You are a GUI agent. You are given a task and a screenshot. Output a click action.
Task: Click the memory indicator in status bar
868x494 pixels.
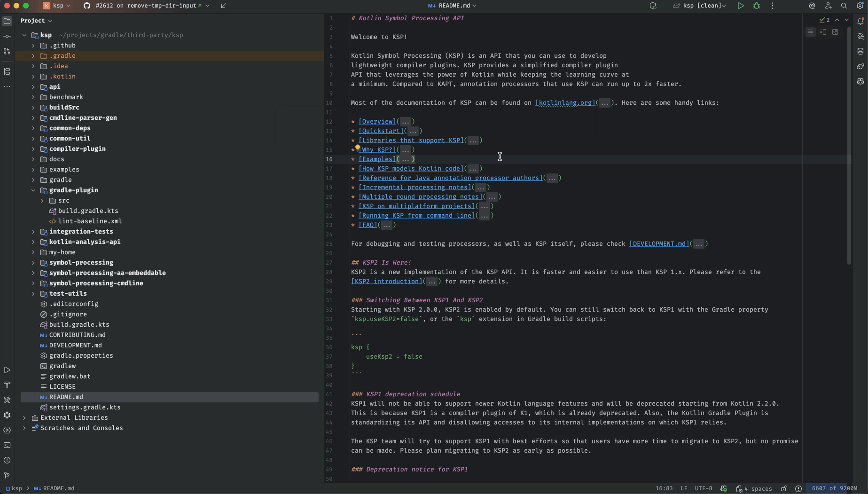click(x=834, y=488)
